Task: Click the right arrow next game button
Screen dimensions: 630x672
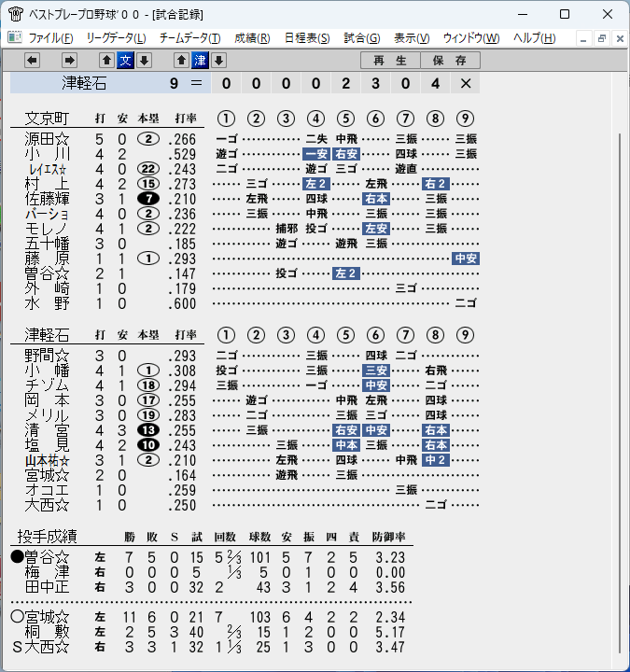Action: 69,61
